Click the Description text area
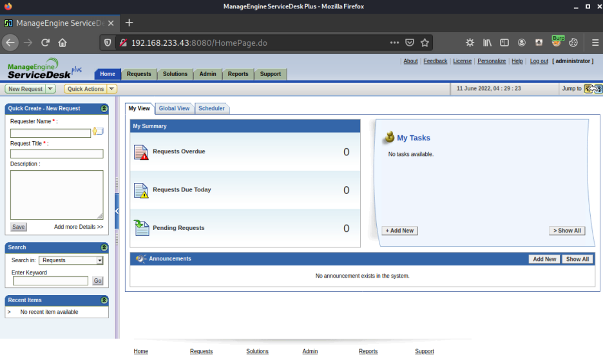This screenshot has width=603, height=364. (57, 195)
